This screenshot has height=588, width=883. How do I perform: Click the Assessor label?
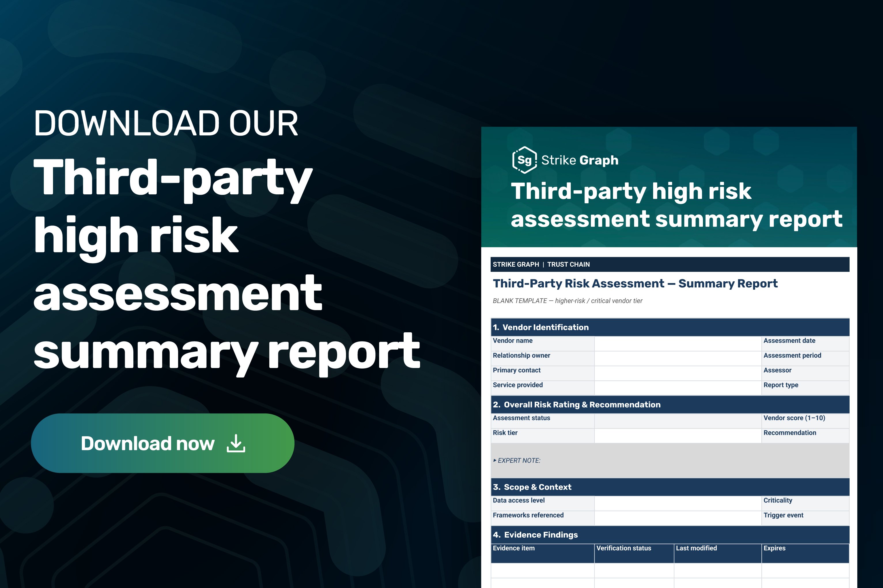(777, 370)
